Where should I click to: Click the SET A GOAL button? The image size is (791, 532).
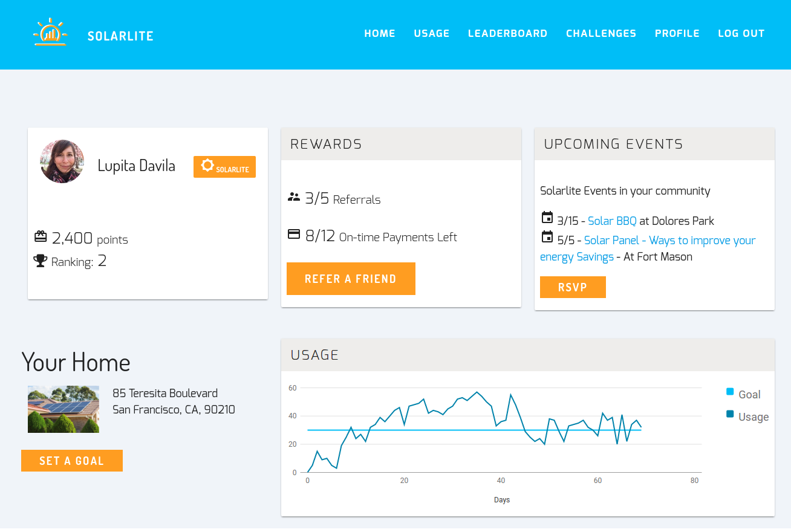pos(72,461)
